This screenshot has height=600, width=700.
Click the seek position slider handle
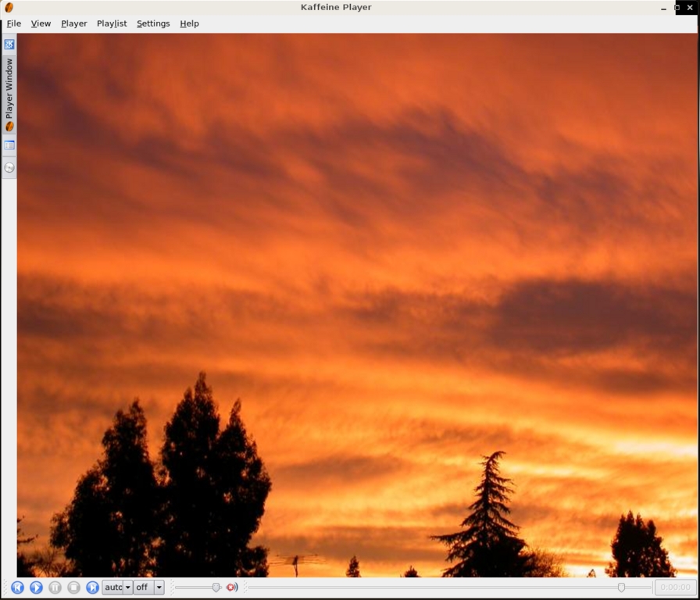click(x=621, y=587)
